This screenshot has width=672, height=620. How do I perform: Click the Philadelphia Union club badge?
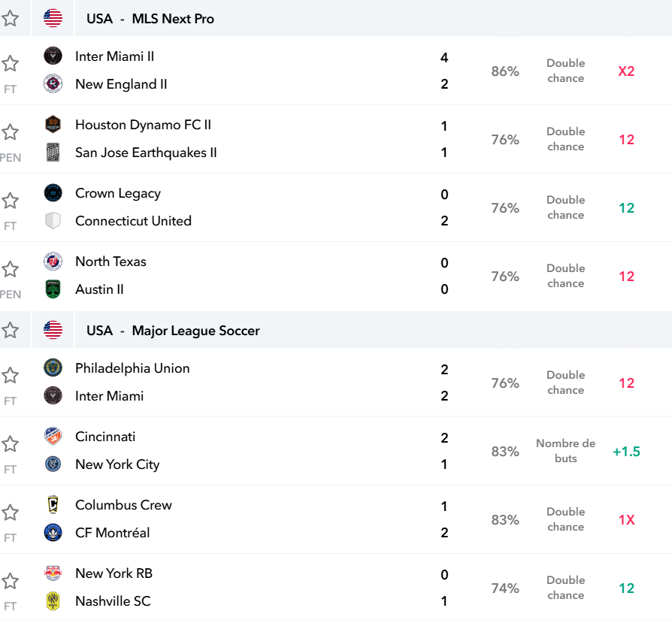click(53, 367)
